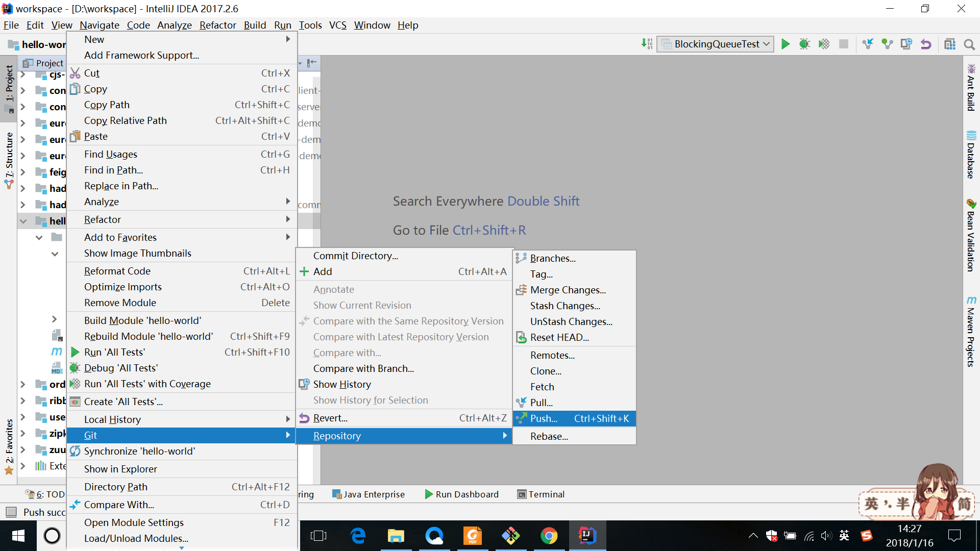Open the Ant Build side panel
Viewport: 980px width, 551px height.
click(971, 88)
